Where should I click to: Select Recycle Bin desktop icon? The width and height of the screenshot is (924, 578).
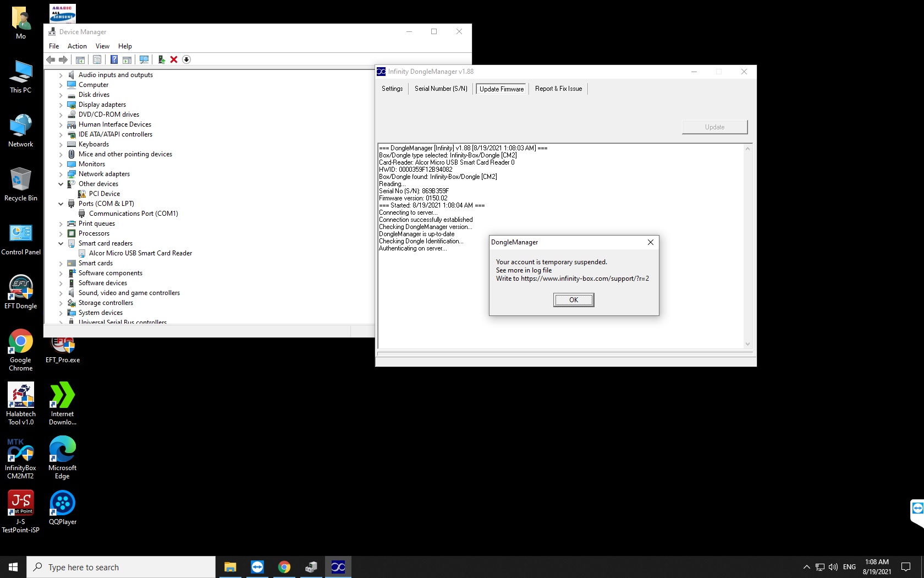(21, 184)
